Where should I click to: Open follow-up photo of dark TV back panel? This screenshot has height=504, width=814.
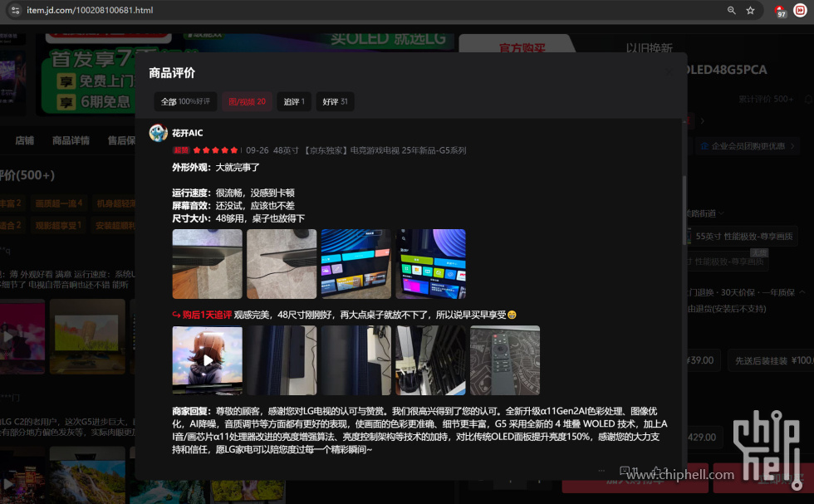282,360
